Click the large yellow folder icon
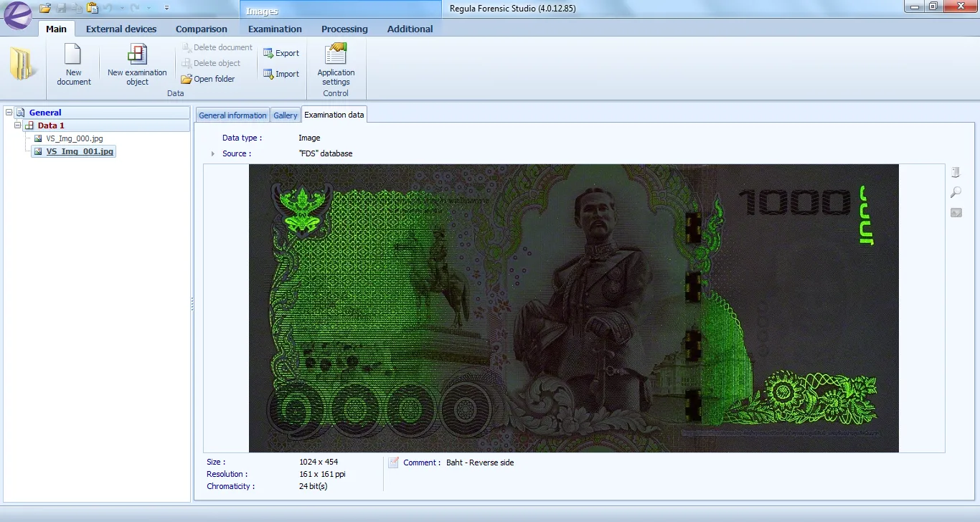This screenshot has width=980, height=522. (x=23, y=65)
